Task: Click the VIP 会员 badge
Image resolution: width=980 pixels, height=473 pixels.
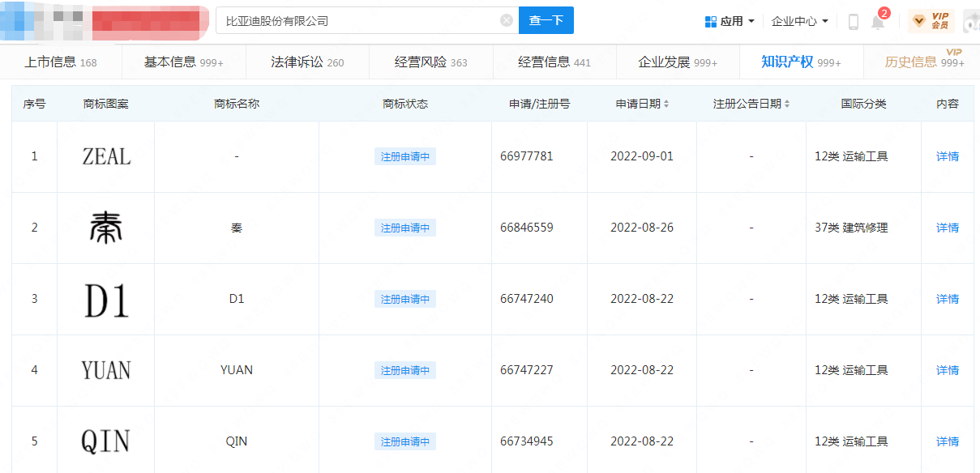Action: tap(931, 21)
